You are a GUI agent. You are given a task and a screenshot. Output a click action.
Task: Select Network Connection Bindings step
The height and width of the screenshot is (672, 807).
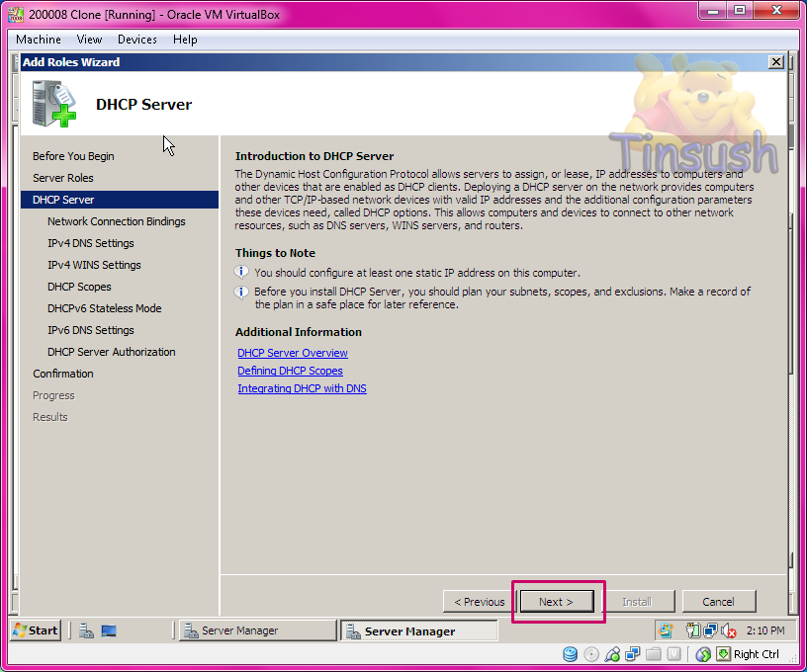point(117,221)
